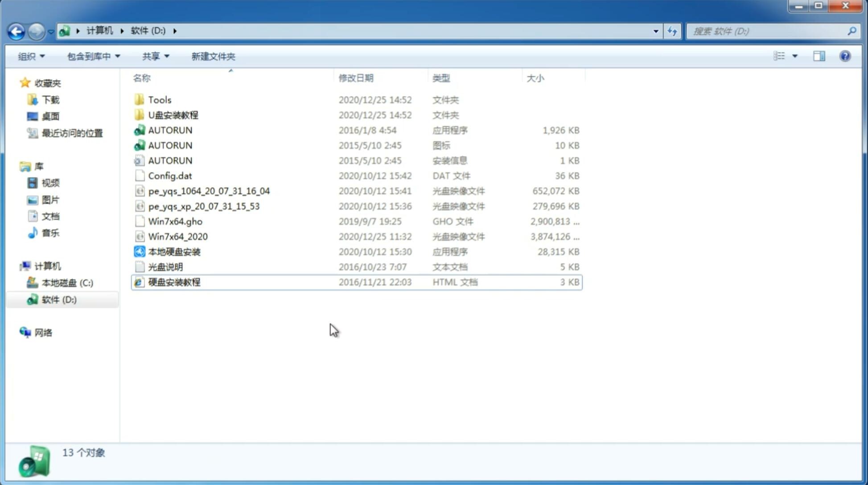Open the 本地硬盘安装 application
The image size is (868, 485).
click(x=173, y=251)
